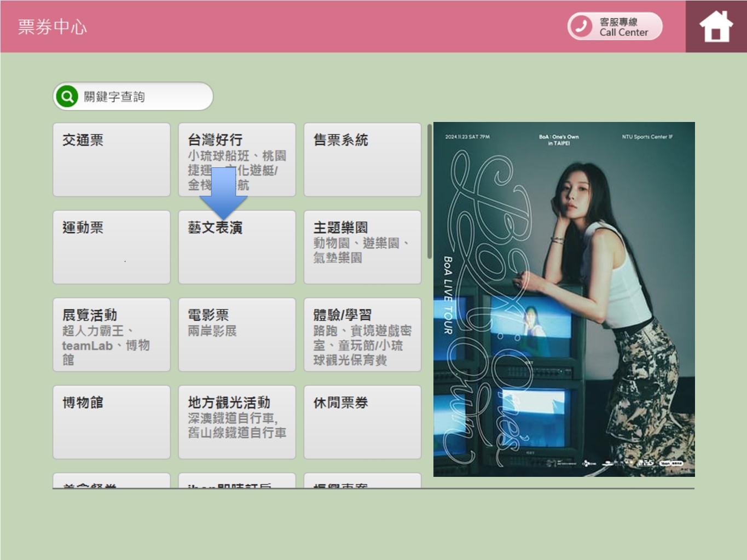The width and height of the screenshot is (747, 560).
Task: Click the category list vertical scrollbar
Action: pyautogui.click(x=430, y=191)
